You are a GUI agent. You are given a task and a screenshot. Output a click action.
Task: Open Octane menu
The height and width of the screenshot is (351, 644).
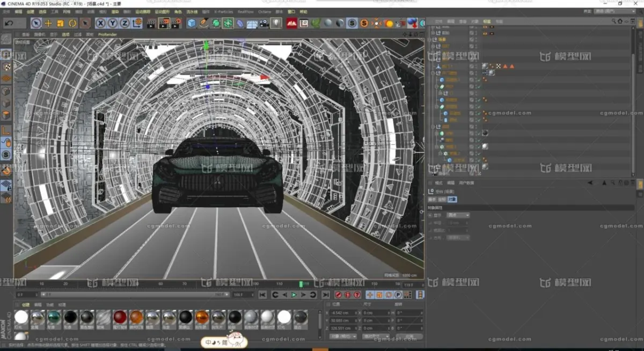[265, 11]
